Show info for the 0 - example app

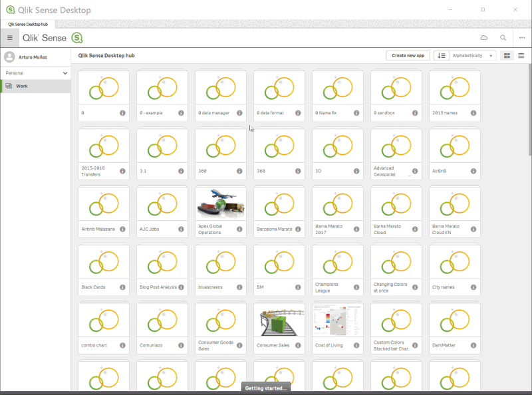tap(181, 113)
